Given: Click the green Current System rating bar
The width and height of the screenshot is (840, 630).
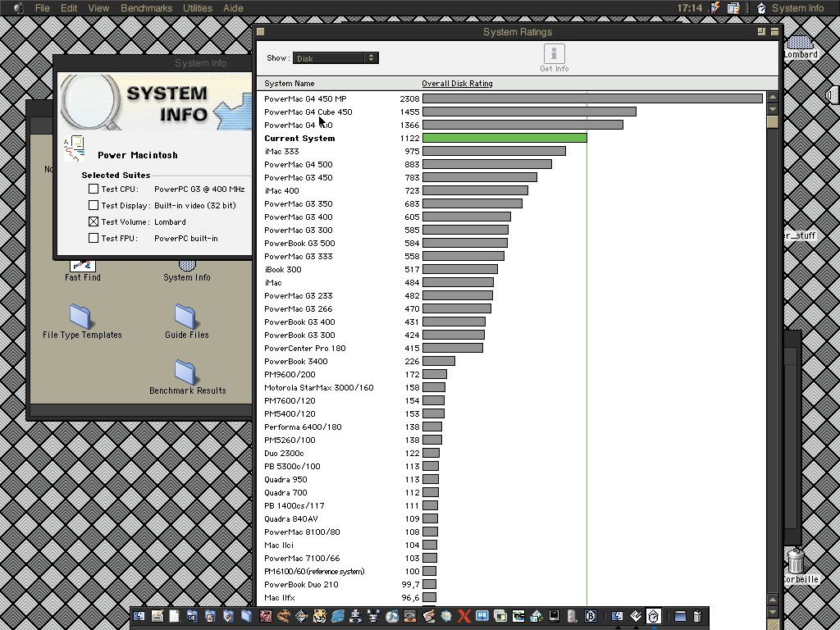Looking at the screenshot, I should click(x=504, y=138).
